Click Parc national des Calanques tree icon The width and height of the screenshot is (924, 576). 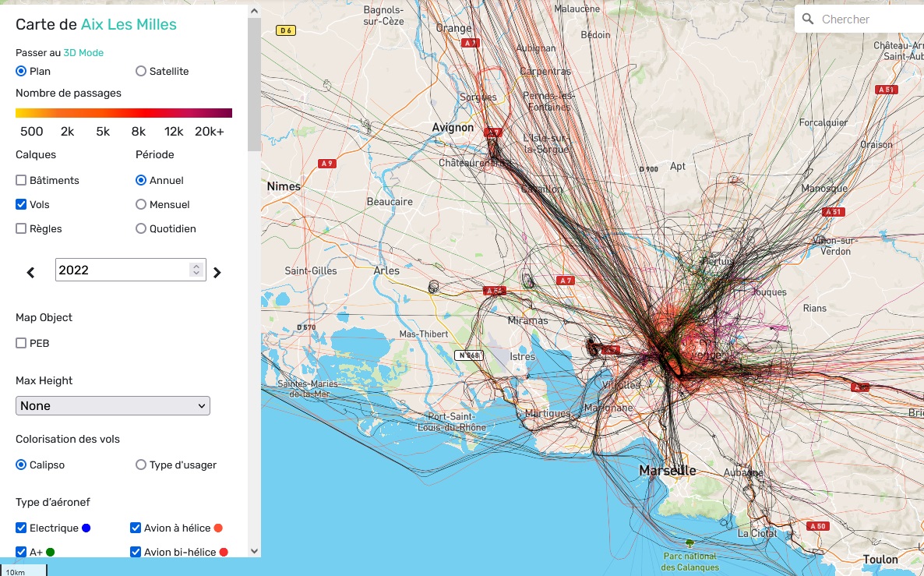[689, 542]
